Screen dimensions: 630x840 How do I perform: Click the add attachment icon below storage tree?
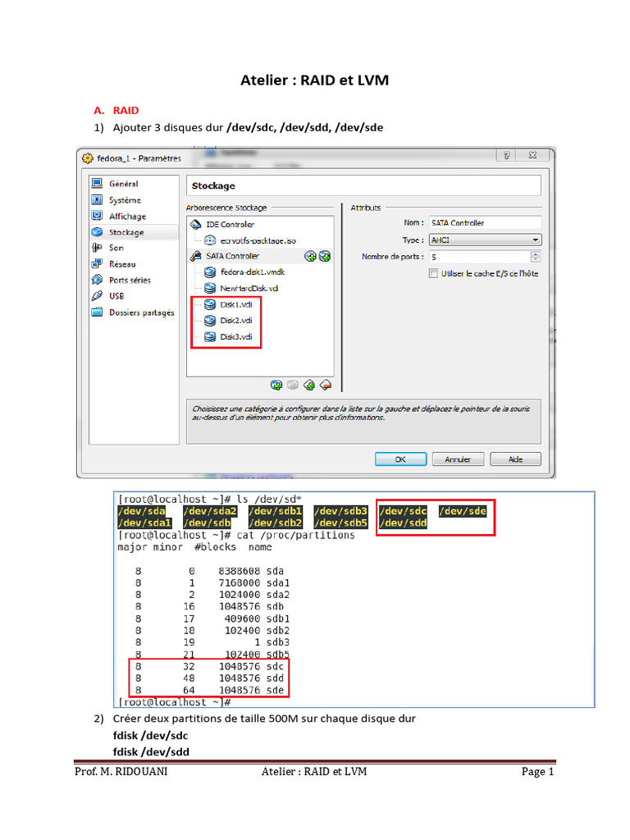click(x=276, y=386)
